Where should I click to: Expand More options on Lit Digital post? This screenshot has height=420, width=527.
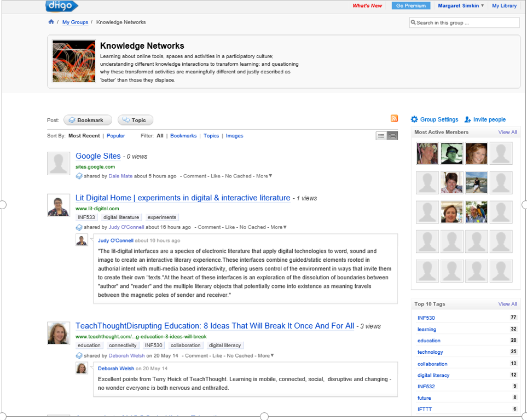[x=278, y=227]
